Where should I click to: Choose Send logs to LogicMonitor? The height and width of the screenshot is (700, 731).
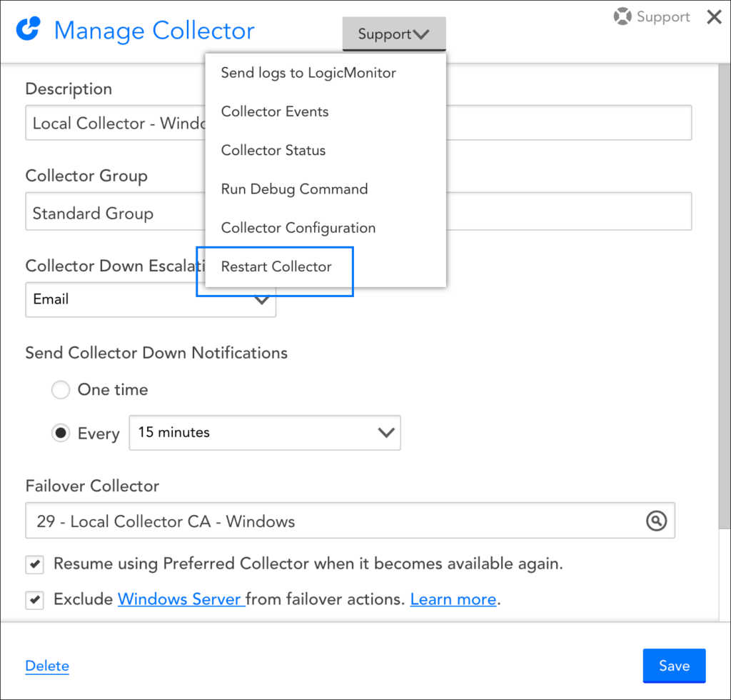[308, 73]
